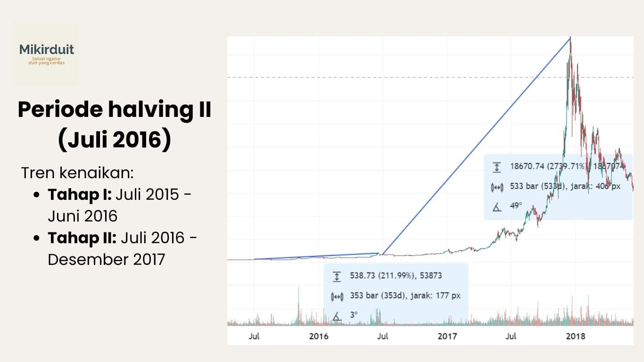The height and width of the screenshot is (362, 644).
Task: Click the '3°' angle value
Action: coord(354,315)
